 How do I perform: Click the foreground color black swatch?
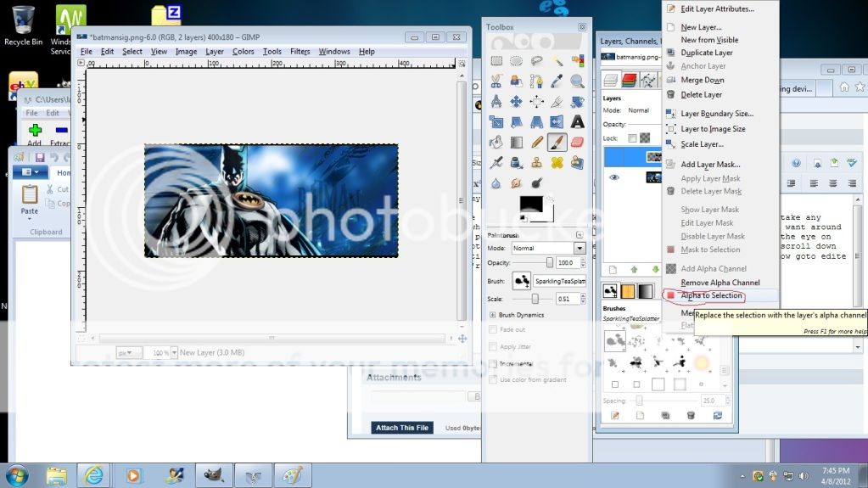(531, 204)
